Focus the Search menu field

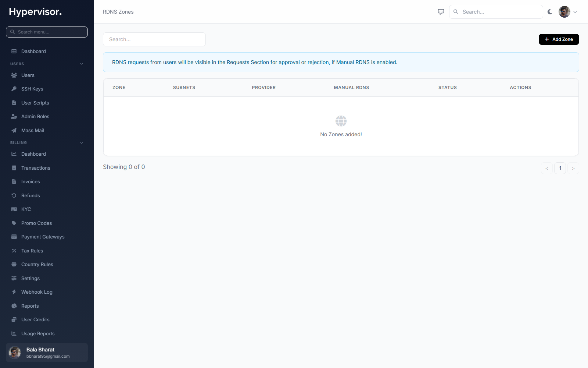click(x=47, y=32)
